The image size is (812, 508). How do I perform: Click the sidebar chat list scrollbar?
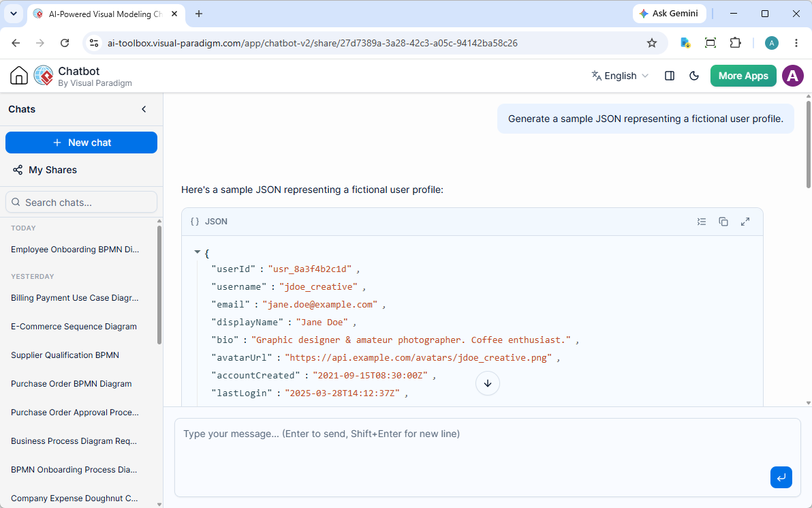159,285
